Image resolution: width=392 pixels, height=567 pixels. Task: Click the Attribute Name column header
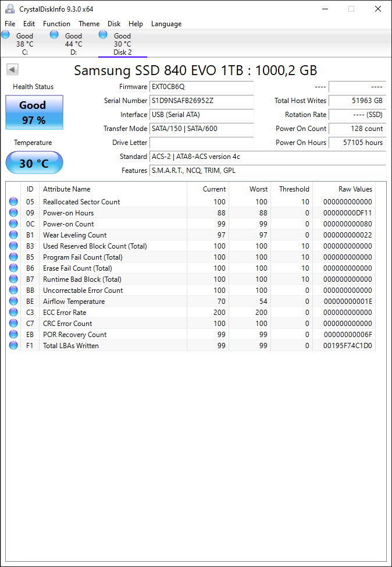click(113, 189)
